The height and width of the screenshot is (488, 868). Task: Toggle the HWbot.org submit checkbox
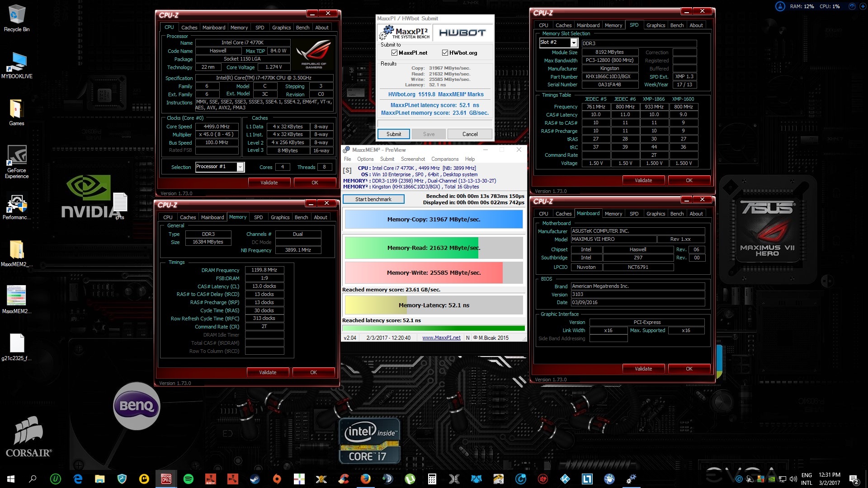[x=445, y=53]
